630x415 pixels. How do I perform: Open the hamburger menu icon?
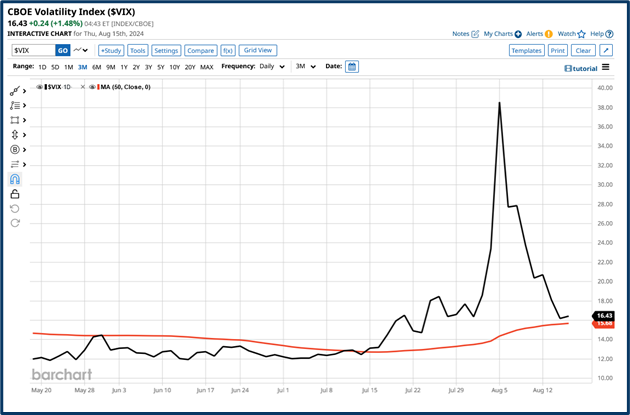click(x=605, y=67)
